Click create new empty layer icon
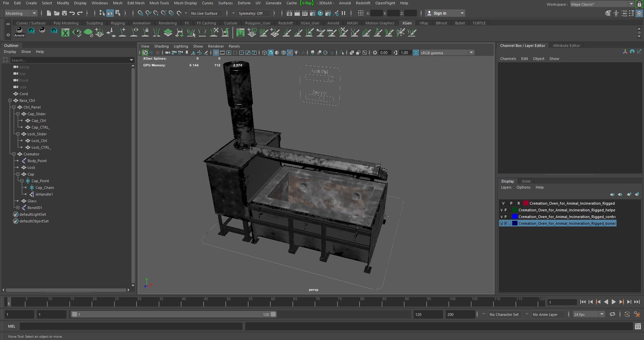The width and height of the screenshot is (644, 340). [x=629, y=194]
